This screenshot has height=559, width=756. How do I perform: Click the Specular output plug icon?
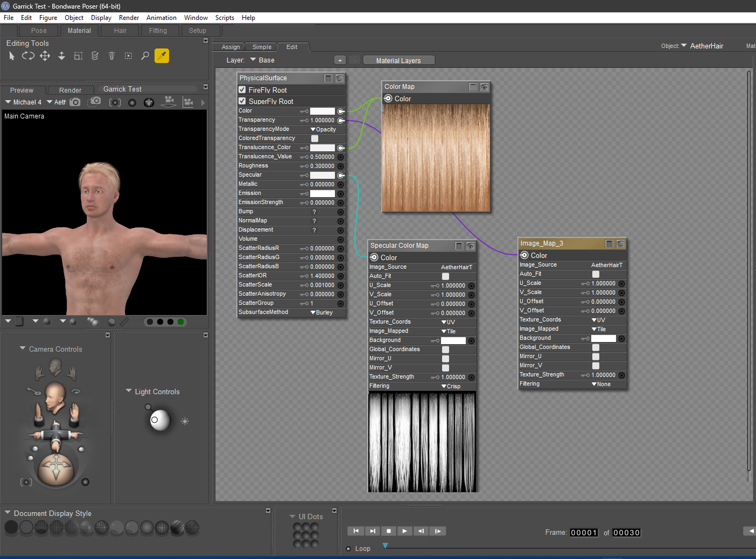[x=341, y=175]
